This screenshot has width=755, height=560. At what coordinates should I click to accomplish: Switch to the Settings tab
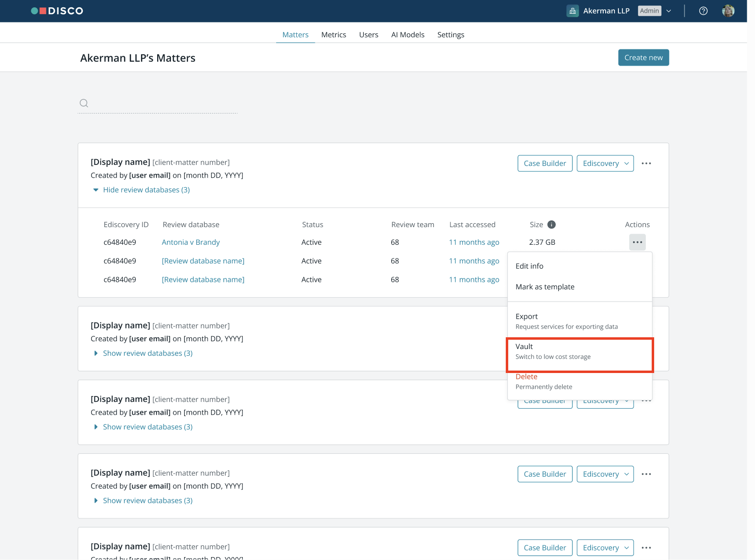tap(451, 35)
